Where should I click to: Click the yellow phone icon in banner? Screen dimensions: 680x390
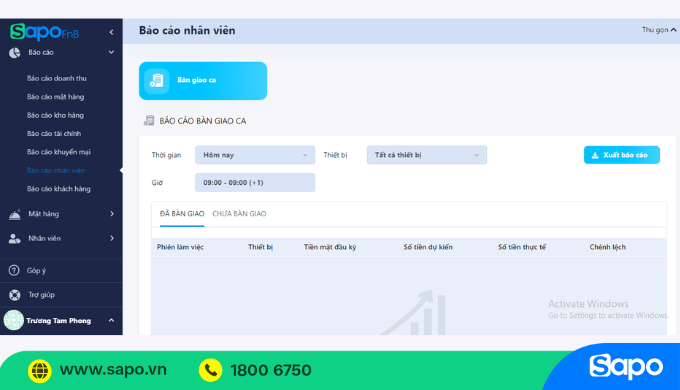[210, 370]
